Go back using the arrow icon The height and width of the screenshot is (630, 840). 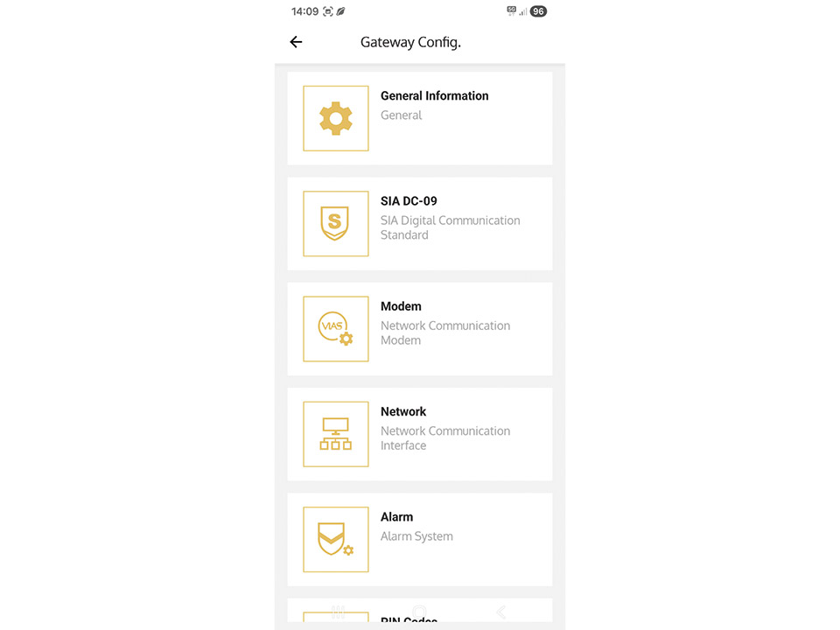tap(296, 42)
